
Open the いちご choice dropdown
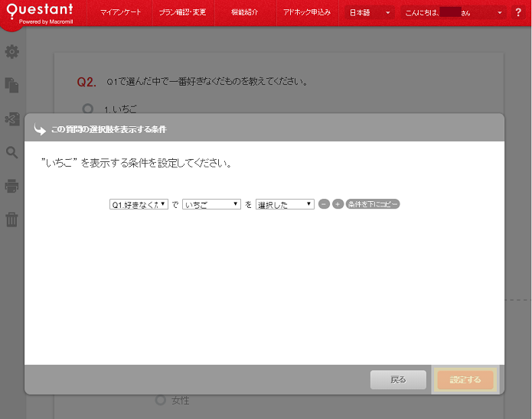pyautogui.click(x=211, y=204)
